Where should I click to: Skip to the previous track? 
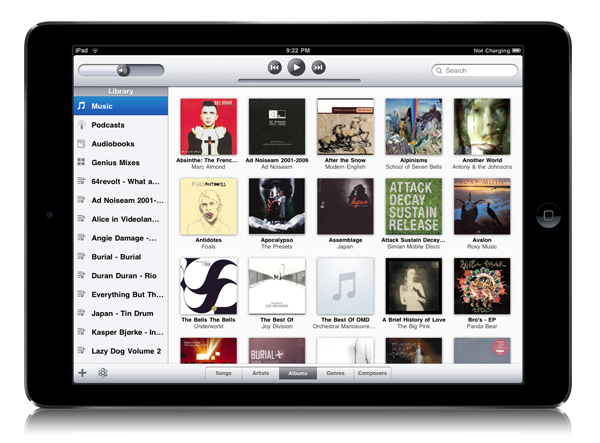coord(274,68)
